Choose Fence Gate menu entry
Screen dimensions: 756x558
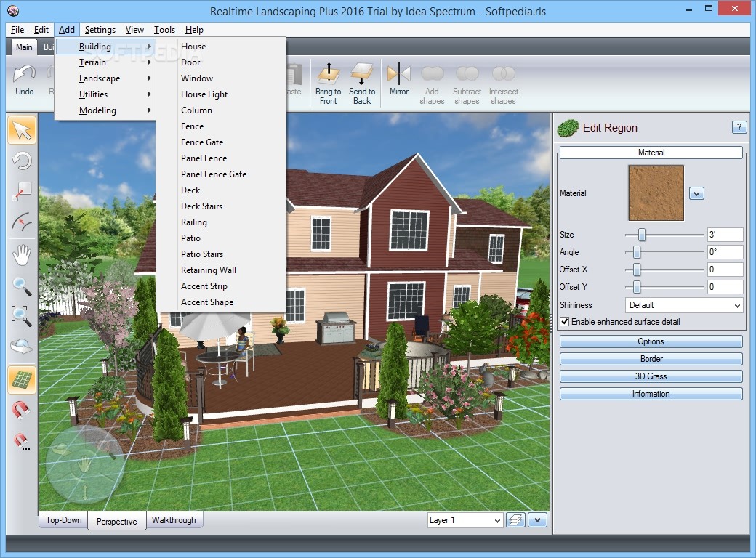(x=221, y=142)
